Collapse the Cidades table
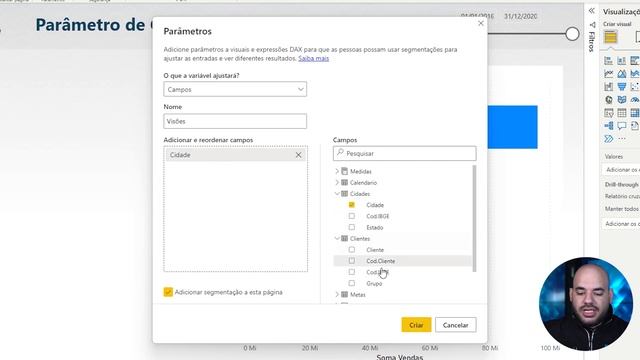 337,193
